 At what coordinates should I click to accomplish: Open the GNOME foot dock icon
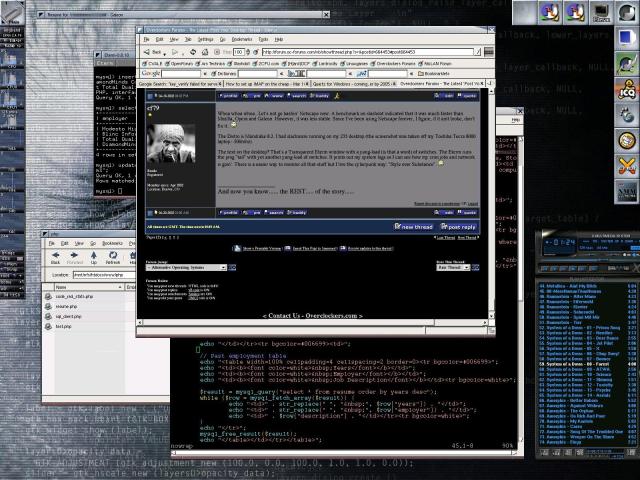tap(627, 116)
